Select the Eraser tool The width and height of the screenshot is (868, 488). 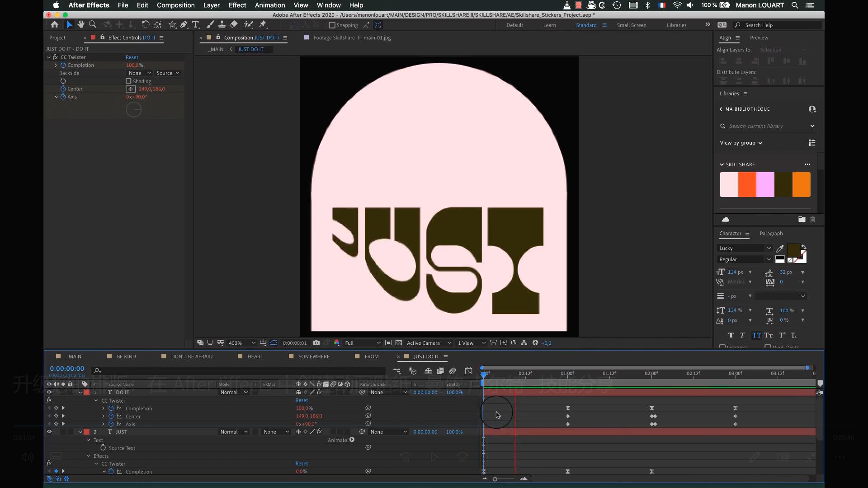tap(234, 24)
